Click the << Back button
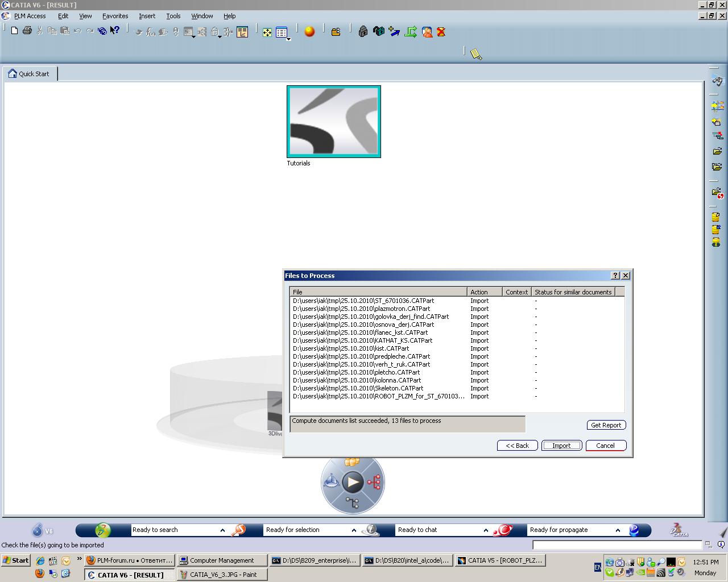 click(517, 446)
